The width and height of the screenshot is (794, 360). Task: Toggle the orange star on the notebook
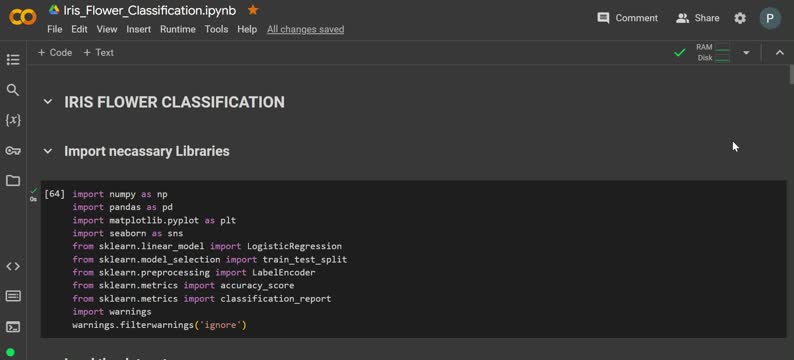[253, 10]
